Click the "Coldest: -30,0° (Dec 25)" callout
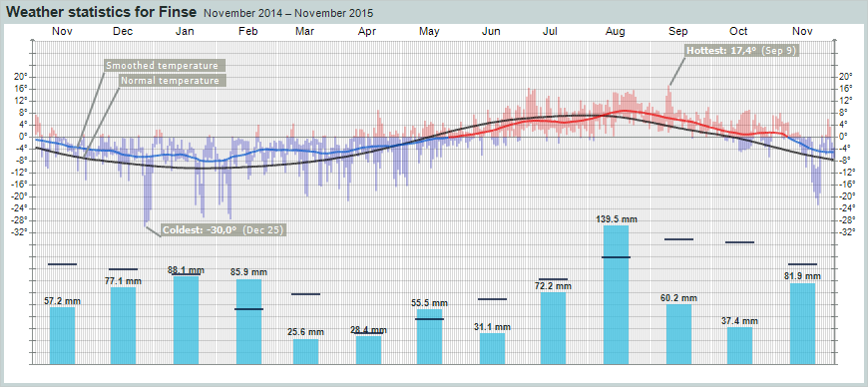The width and height of the screenshot is (868, 387). 222,229
